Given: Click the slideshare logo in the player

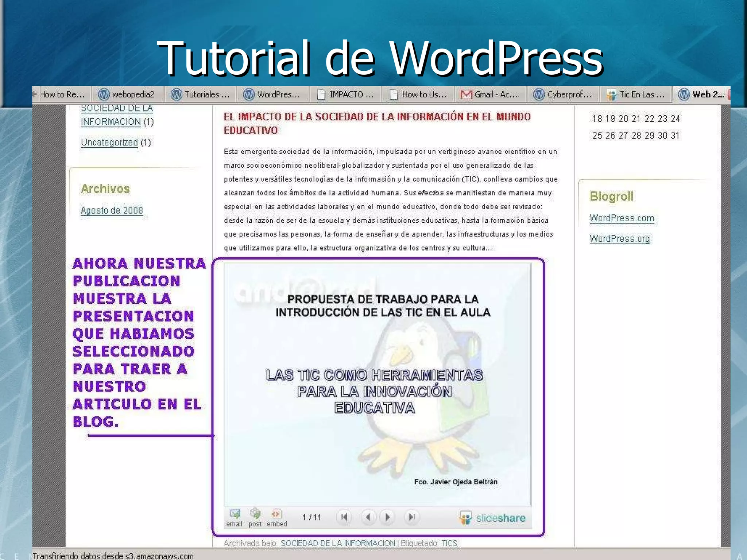Looking at the screenshot, I should coord(492,518).
